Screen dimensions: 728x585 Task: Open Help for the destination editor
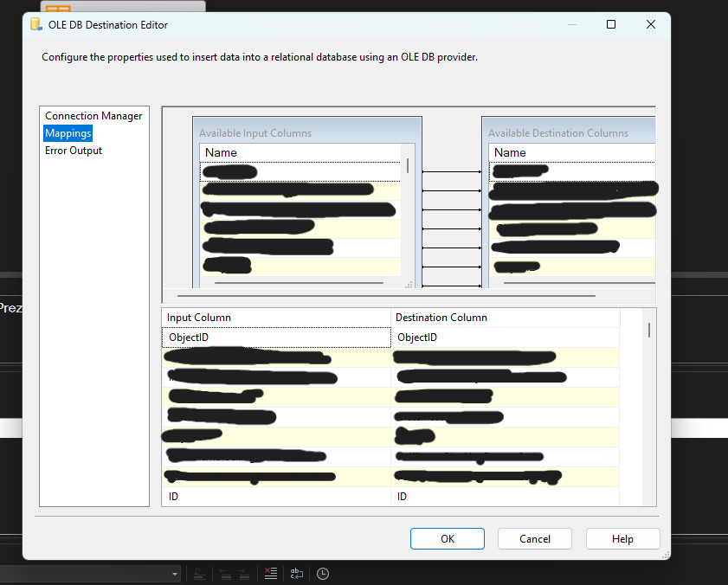click(622, 538)
